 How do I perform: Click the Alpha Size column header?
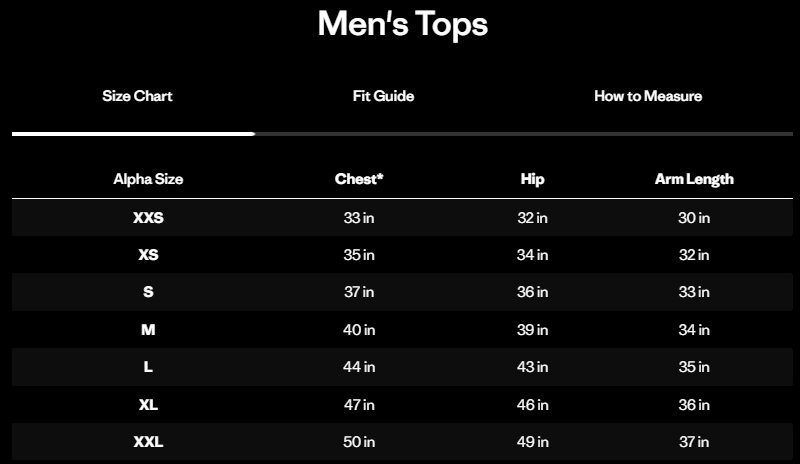pyautogui.click(x=148, y=179)
